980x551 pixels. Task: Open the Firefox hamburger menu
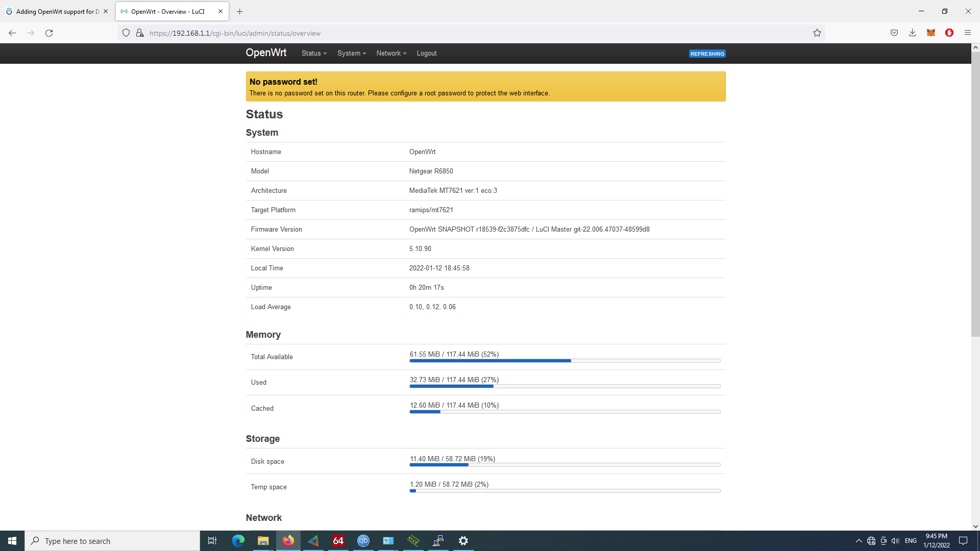click(968, 32)
